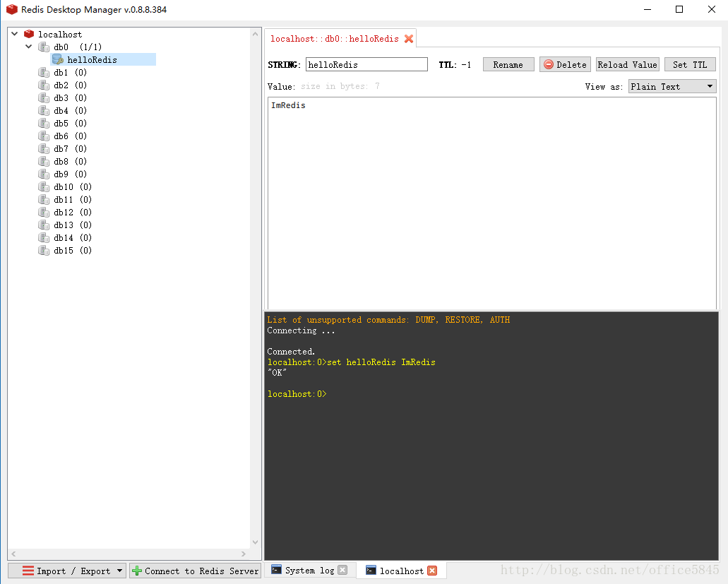The height and width of the screenshot is (584, 728).
Task: Select the helloRedis key in the tree
Action: click(x=92, y=59)
